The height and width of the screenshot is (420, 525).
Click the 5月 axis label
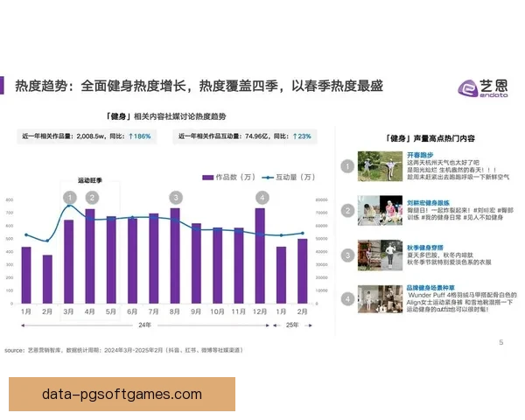click(111, 311)
